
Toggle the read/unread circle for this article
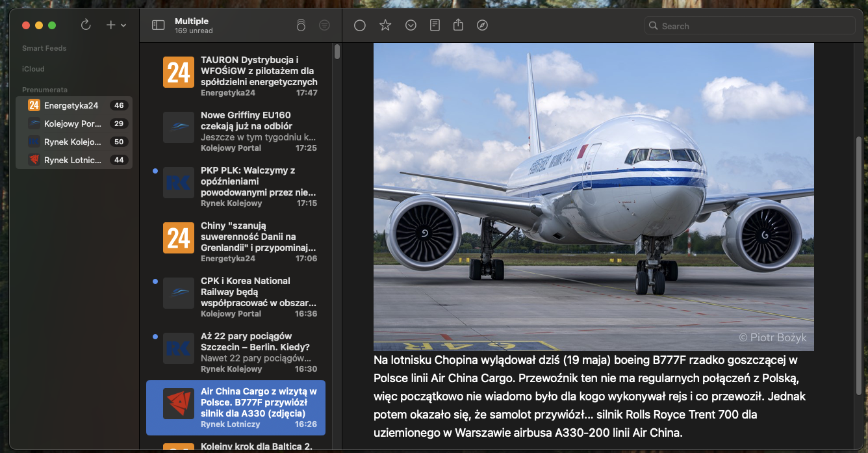tap(360, 25)
